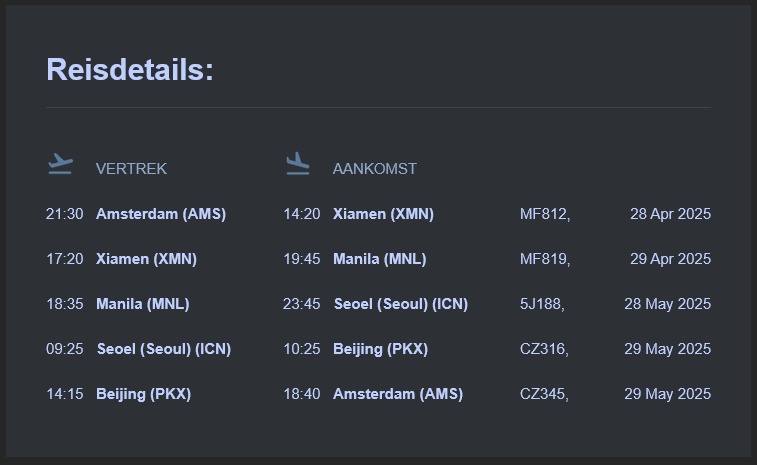Screen dimensions: 757x465
Task: Click flight number CZ345
Action: pos(544,394)
